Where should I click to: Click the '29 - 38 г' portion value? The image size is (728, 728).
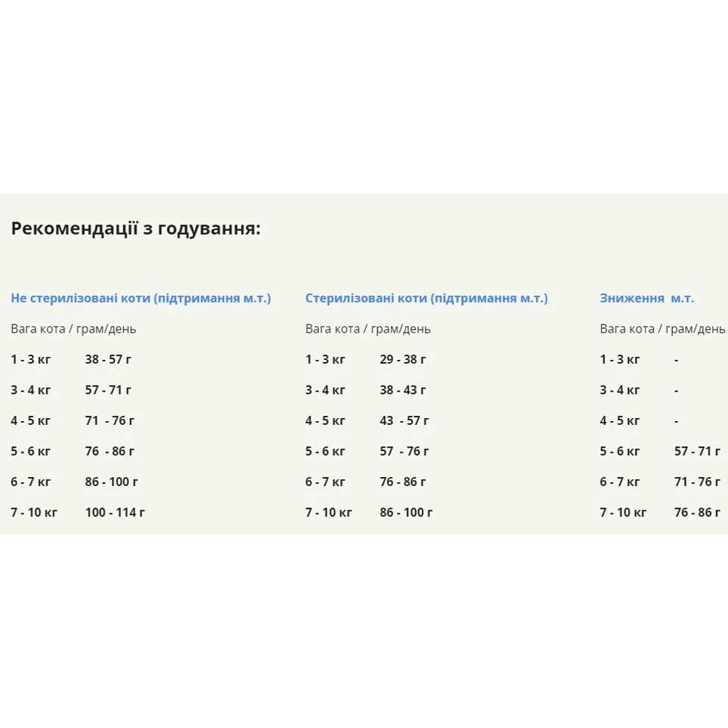(403, 360)
